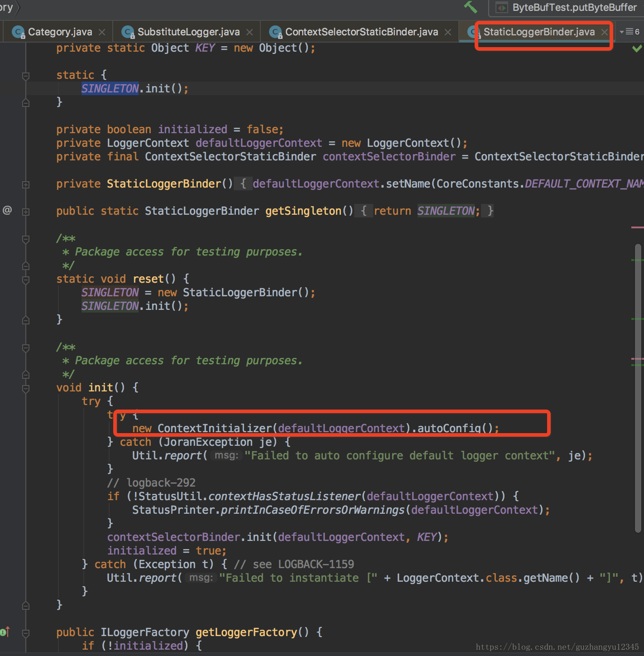Click the Build project hammer icon
Screen dimensions: 644x656
tap(471, 7)
